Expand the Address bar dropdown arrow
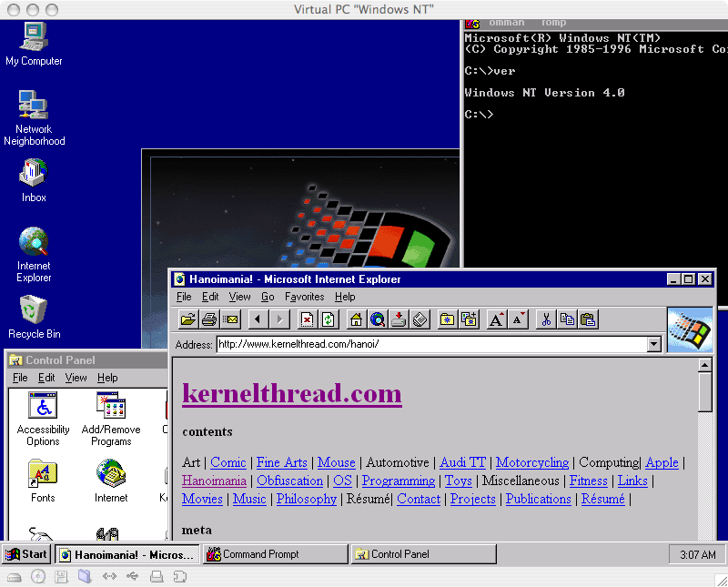728x587 pixels. (x=654, y=345)
